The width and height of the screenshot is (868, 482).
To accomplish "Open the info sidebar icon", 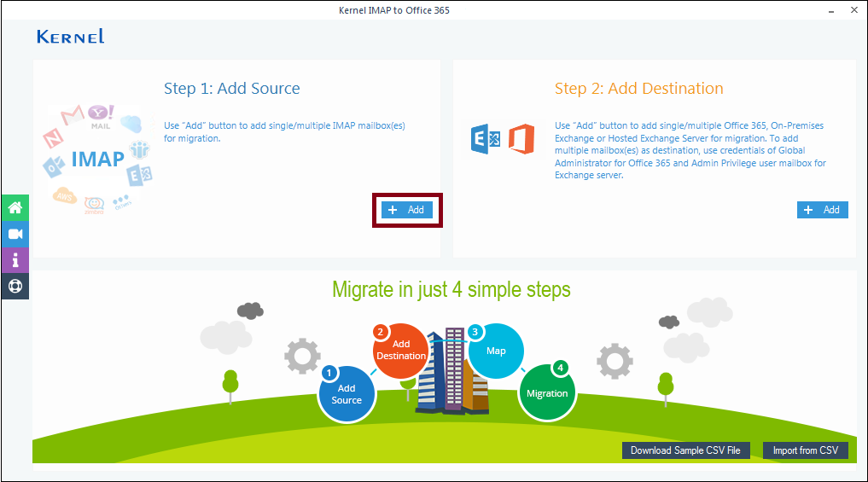I will click(15, 259).
